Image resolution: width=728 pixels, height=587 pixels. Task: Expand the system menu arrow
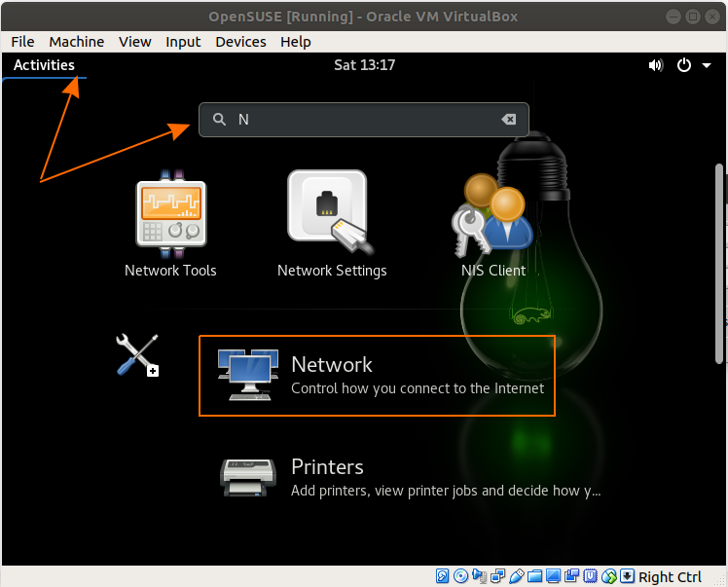tap(707, 65)
